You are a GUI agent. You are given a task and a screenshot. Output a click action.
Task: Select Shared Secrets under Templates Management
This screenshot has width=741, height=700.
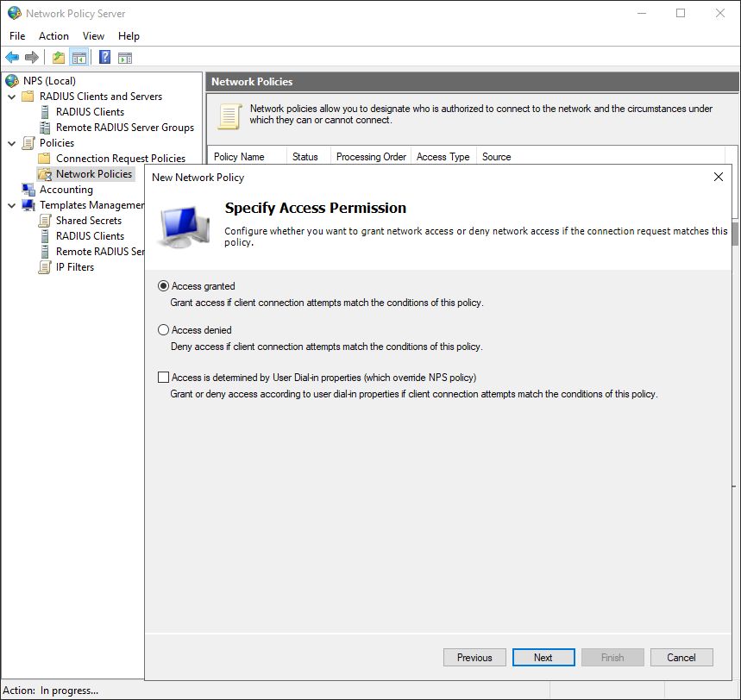pyautogui.click(x=89, y=221)
